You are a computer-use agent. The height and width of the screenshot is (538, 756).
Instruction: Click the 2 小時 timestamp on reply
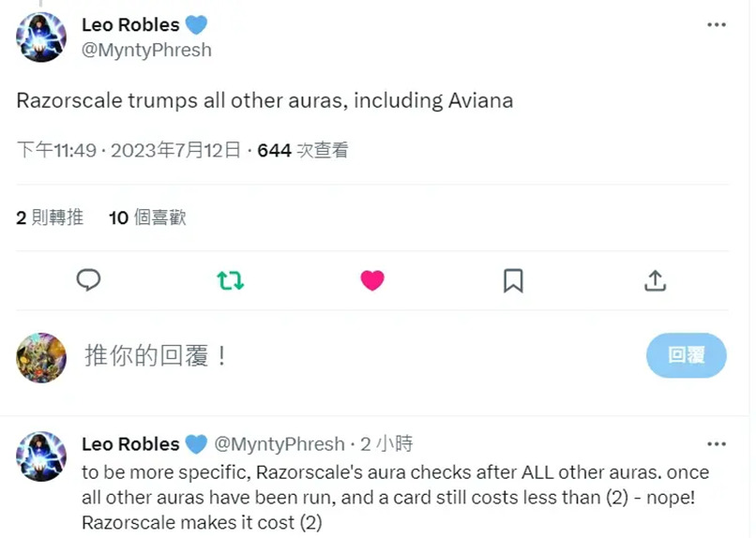pos(387,443)
